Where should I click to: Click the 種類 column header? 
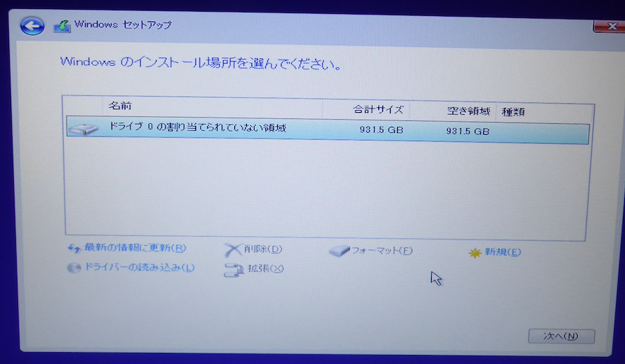click(x=513, y=112)
